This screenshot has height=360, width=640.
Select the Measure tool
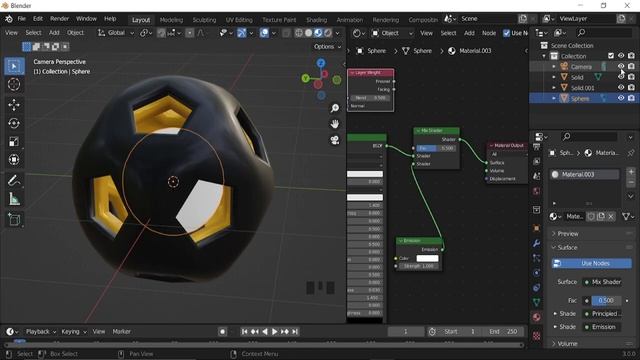tap(14, 199)
